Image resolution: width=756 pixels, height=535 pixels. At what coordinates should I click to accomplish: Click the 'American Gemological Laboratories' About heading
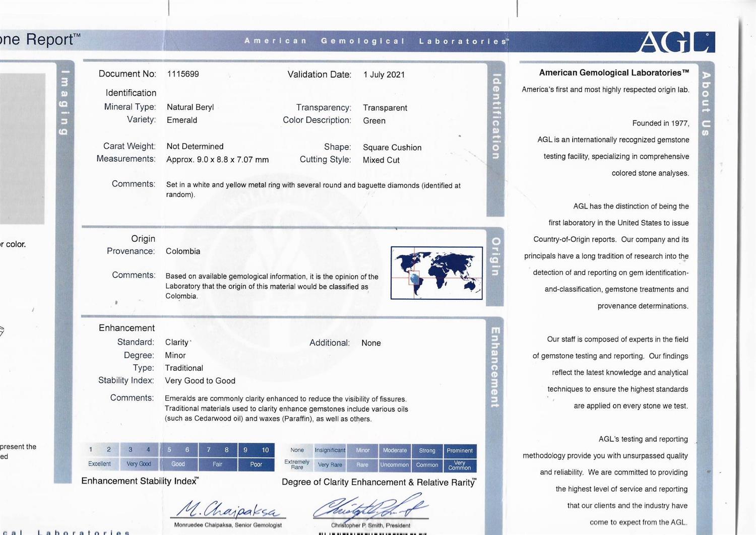pyautogui.click(x=614, y=73)
